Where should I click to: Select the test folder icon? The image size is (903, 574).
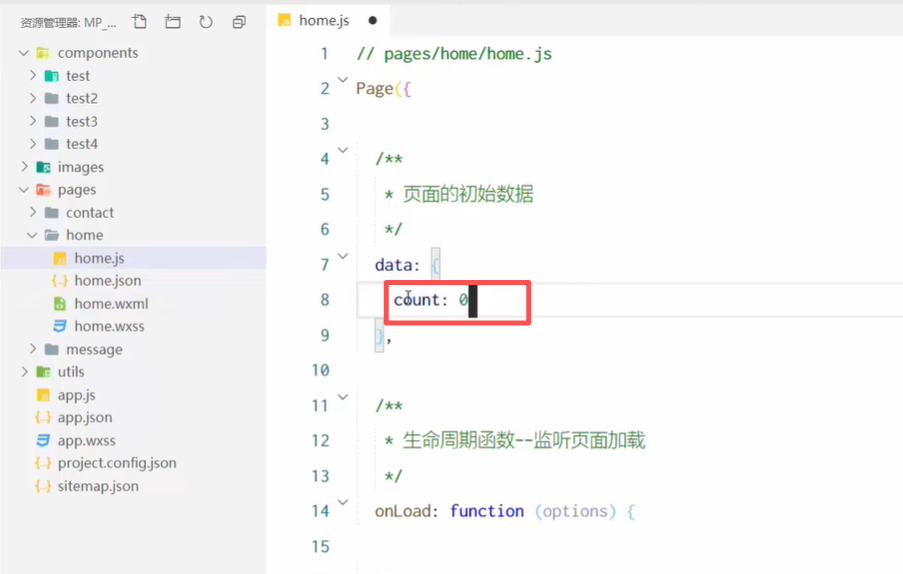point(52,75)
